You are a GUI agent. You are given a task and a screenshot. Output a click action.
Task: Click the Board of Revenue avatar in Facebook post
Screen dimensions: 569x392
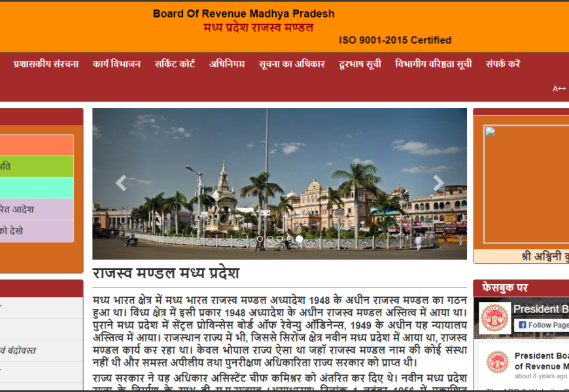(x=498, y=361)
